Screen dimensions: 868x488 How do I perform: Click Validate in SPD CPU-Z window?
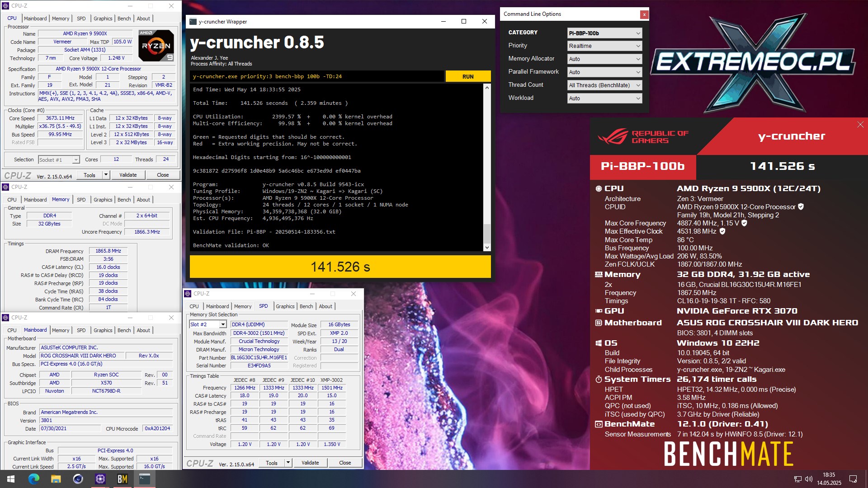tap(310, 463)
